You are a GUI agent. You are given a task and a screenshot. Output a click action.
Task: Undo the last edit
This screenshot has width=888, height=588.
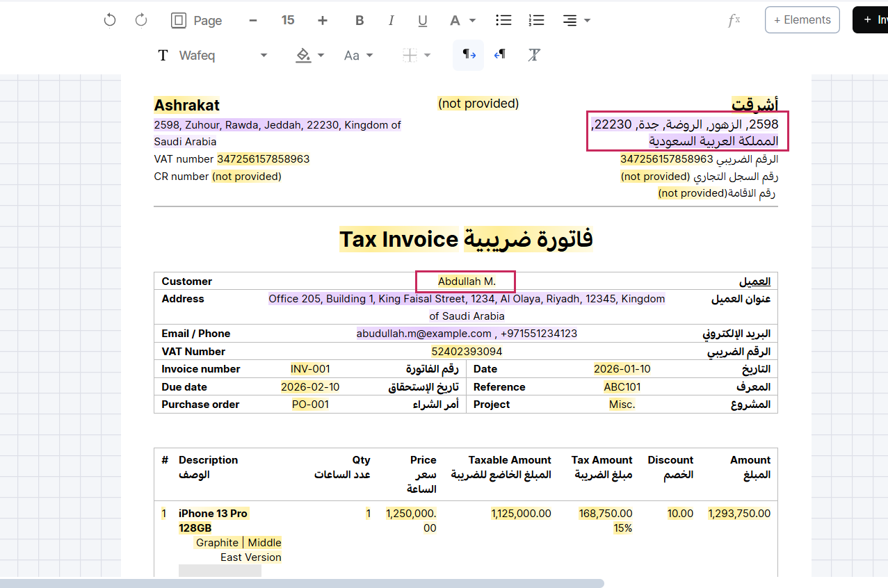pos(110,20)
